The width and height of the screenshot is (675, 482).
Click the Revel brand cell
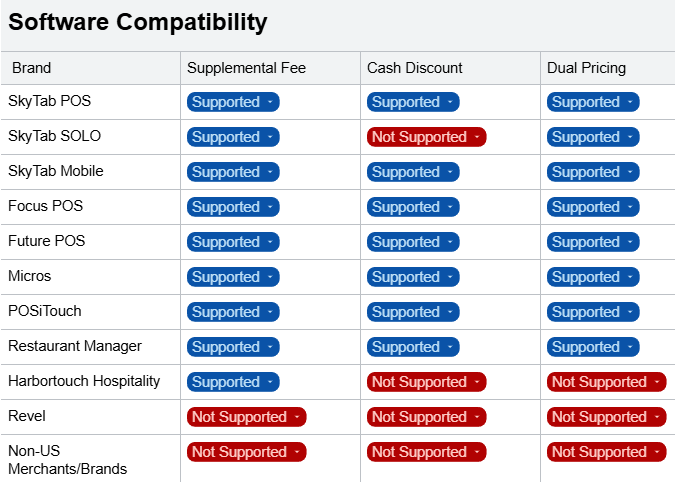pos(27,416)
